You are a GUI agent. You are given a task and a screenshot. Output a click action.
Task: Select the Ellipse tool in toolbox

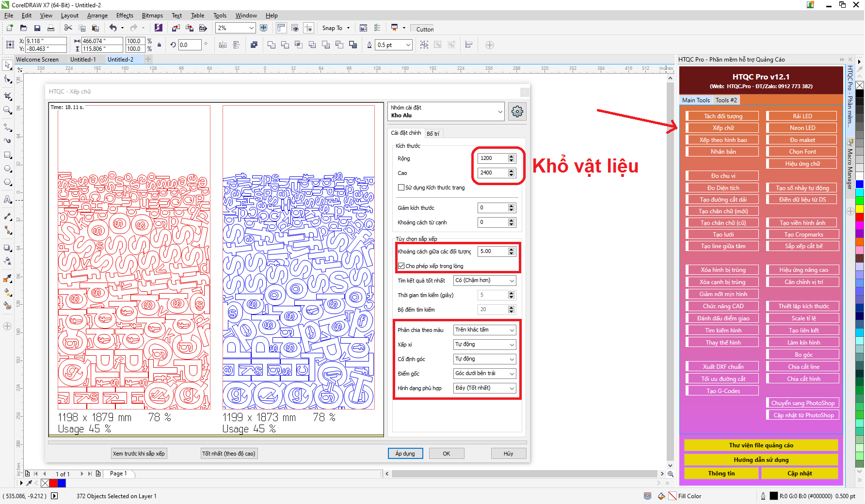pyautogui.click(x=8, y=169)
